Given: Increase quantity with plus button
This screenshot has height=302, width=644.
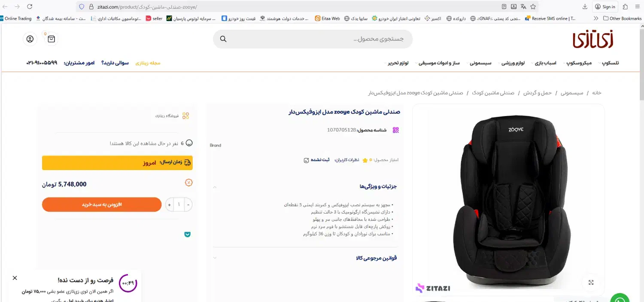Looking at the screenshot, I should point(169,204).
